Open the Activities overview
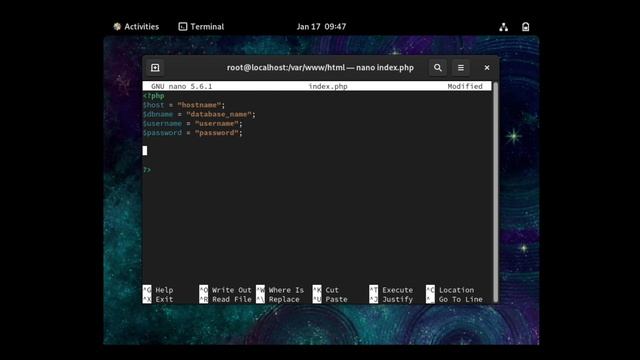Image resolution: width=640 pixels, height=360 pixels. coord(136,27)
